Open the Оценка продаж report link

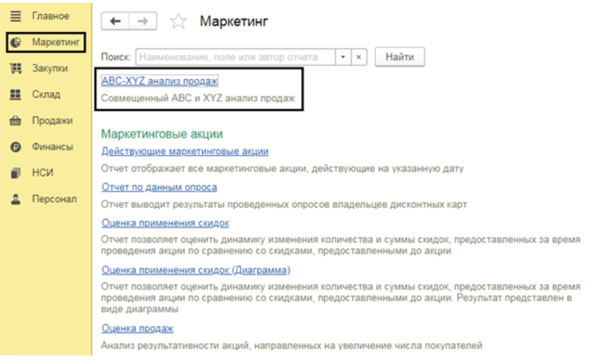point(137,328)
